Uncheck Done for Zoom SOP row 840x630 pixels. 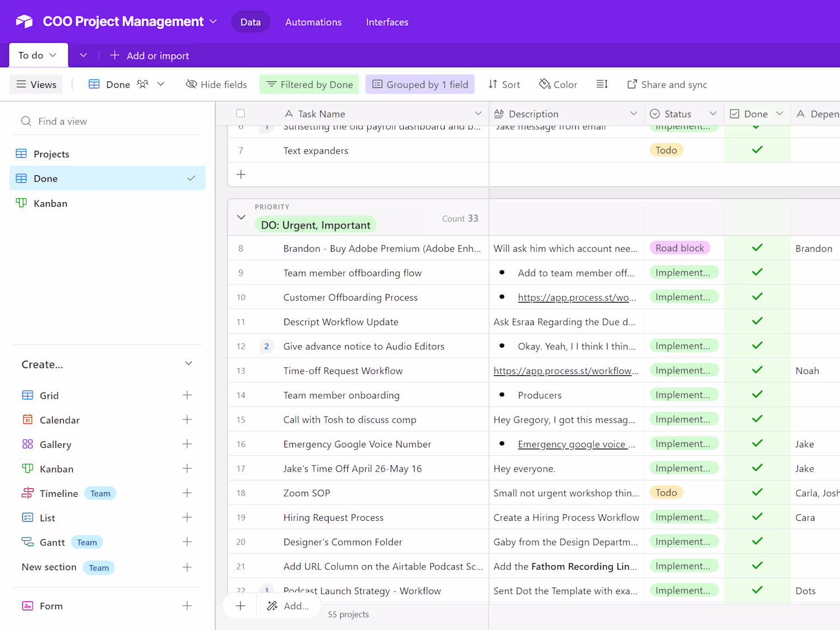(757, 492)
